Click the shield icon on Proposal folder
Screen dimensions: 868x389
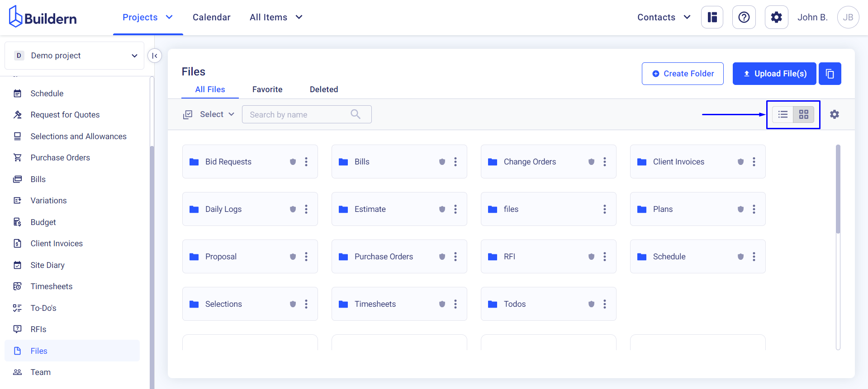[293, 257]
